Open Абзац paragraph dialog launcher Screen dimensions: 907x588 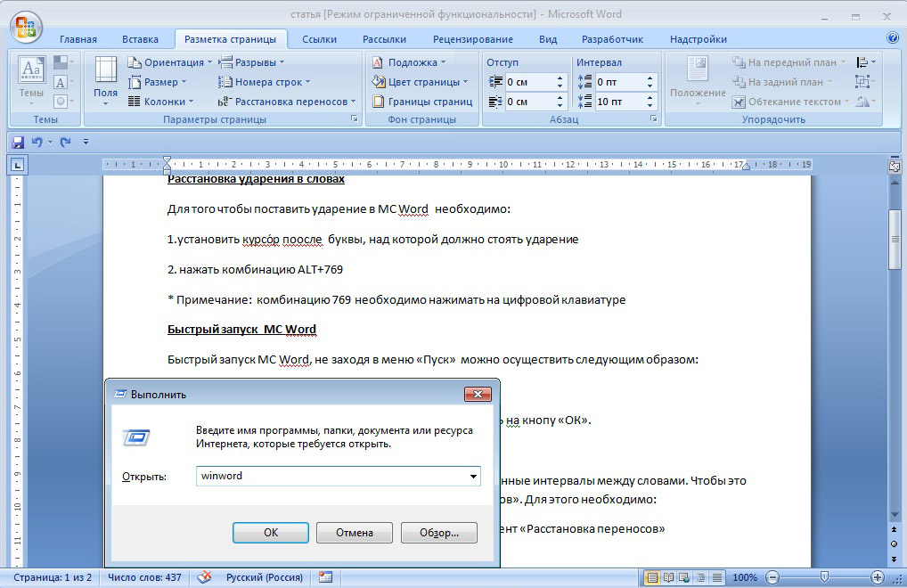pos(654,118)
